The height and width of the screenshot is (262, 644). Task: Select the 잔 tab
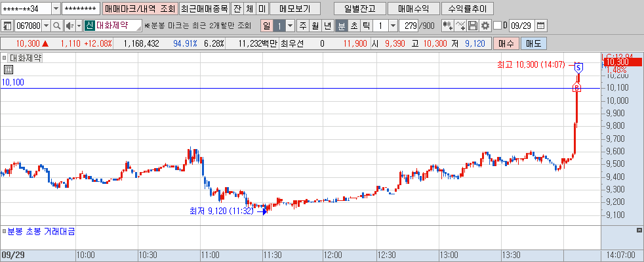pyautogui.click(x=237, y=9)
